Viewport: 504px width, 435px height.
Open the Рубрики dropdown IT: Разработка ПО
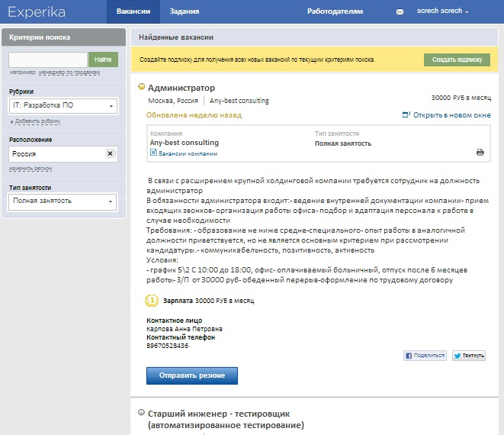pos(63,105)
